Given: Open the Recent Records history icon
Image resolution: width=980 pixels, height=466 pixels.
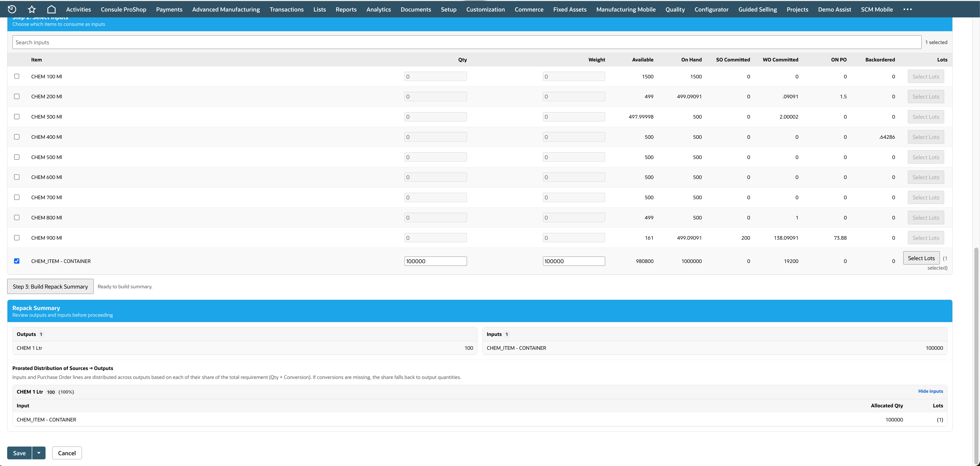Looking at the screenshot, I should coord(12,9).
